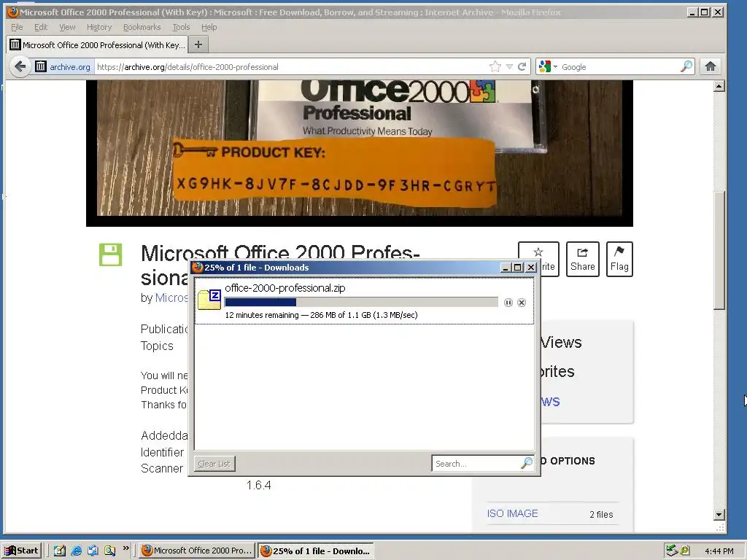Image resolution: width=747 pixels, height=560 pixels.
Task: Click the Firefox logo in main title bar
Action: point(13,12)
